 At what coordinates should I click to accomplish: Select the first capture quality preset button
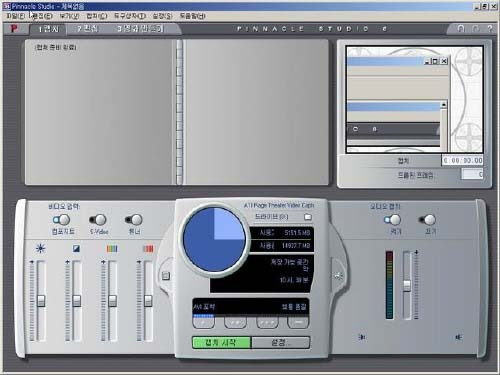[x=203, y=322]
